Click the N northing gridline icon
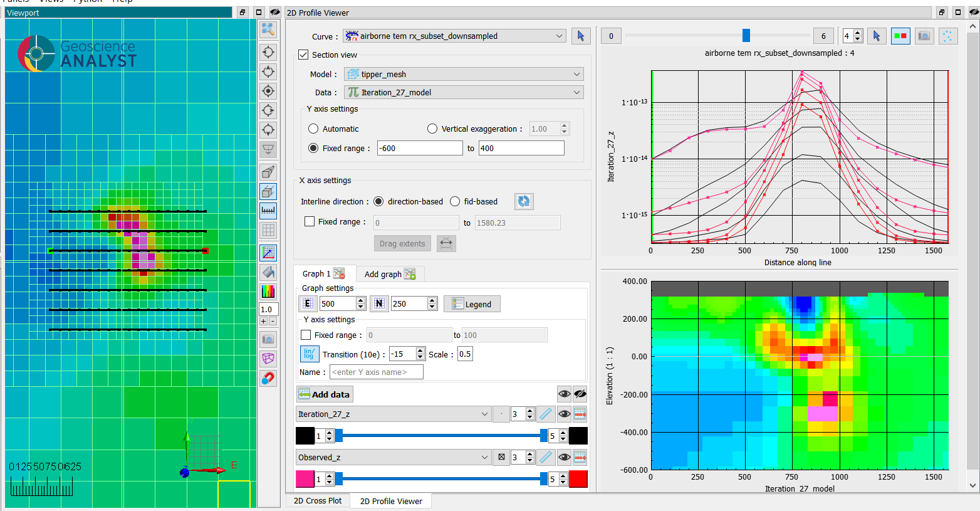 tap(379, 303)
